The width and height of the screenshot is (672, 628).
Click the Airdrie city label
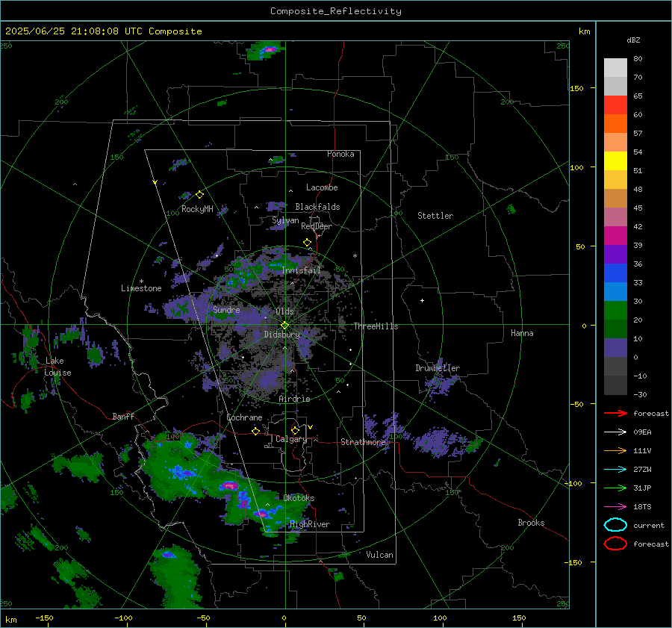(294, 399)
